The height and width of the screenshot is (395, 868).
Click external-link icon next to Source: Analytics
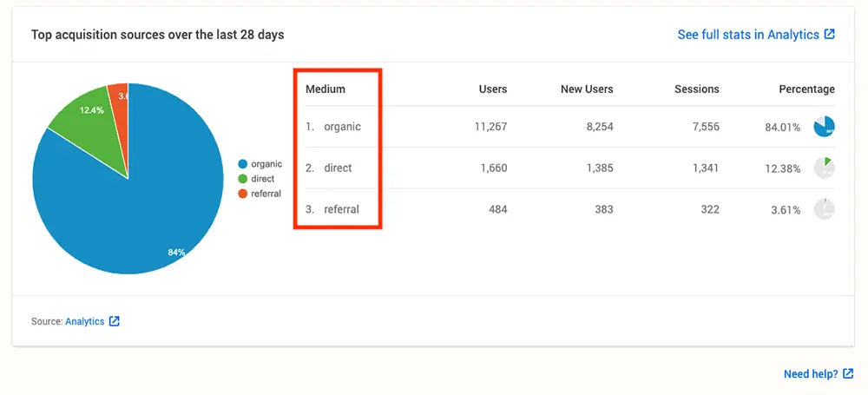(114, 320)
